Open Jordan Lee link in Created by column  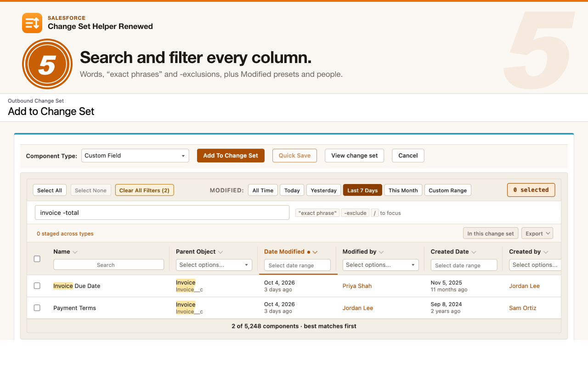pyautogui.click(x=524, y=286)
